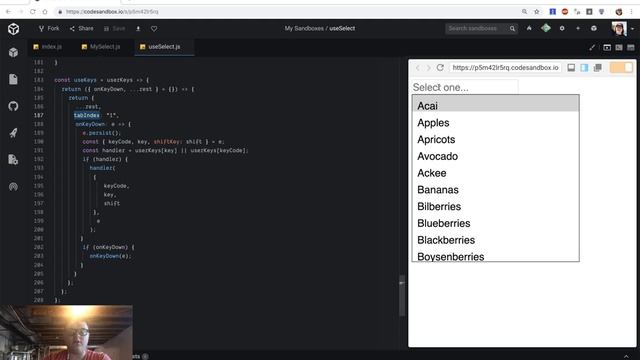Choose Blackberries from the list

click(x=496, y=240)
